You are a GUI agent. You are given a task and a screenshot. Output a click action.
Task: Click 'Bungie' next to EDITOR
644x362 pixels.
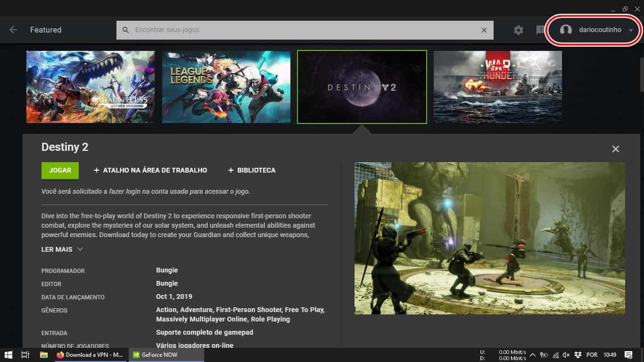pyautogui.click(x=167, y=283)
